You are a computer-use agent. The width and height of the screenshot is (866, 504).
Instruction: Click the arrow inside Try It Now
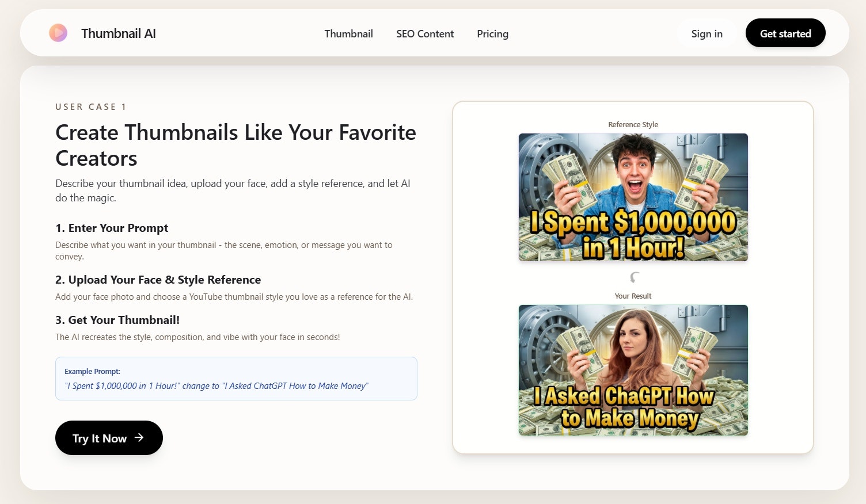[x=139, y=438]
